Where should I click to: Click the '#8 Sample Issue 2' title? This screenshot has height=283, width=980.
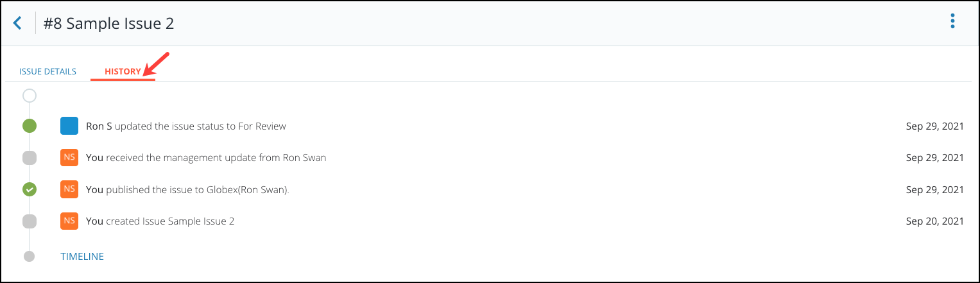[x=108, y=24]
